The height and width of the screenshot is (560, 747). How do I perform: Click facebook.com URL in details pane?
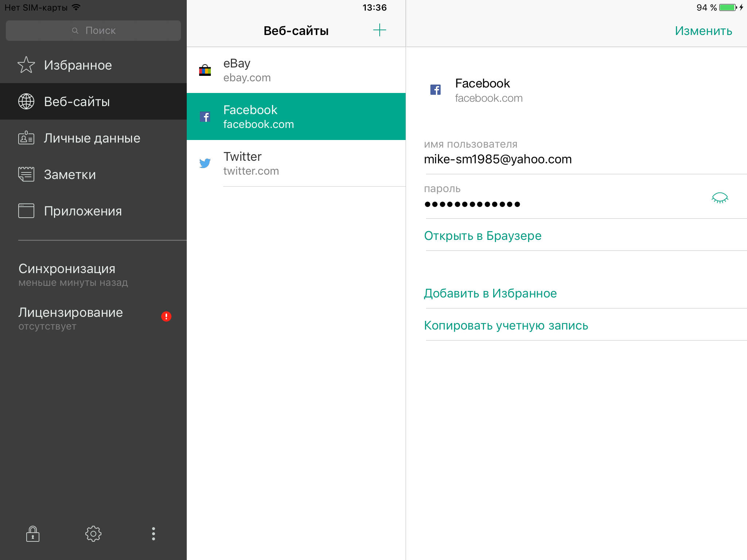point(489,98)
